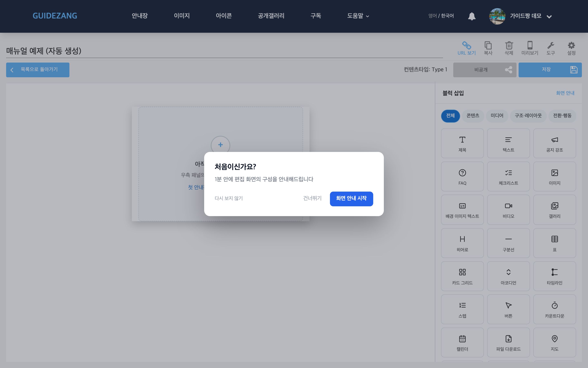The height and width of the screenshot is (368, 588).
Task: Switch language to 영어
Action: point(432,16)
